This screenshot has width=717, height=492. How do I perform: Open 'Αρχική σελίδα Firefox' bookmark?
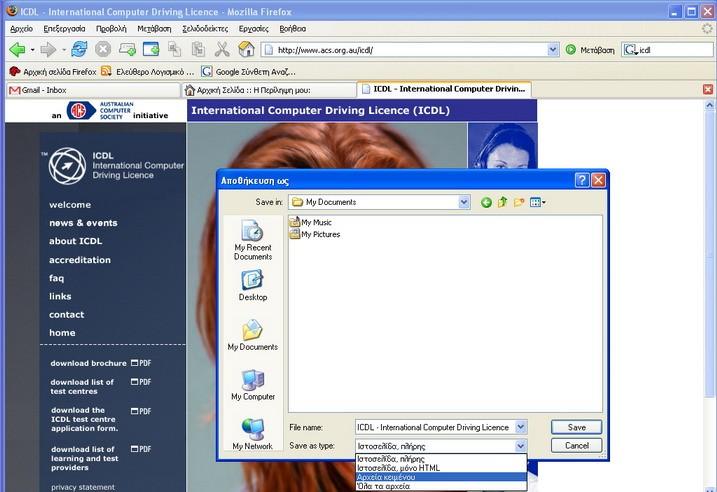53,72
